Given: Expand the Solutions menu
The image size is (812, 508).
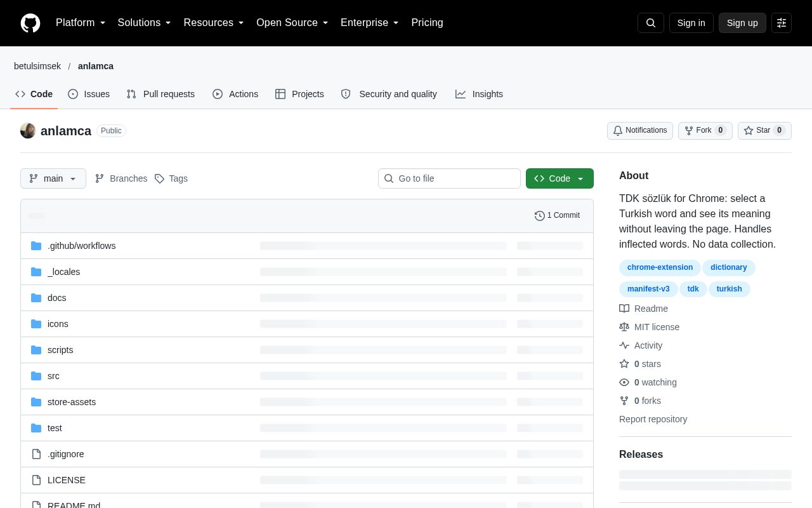Looking at the screenshot, I should pos(144,23).
